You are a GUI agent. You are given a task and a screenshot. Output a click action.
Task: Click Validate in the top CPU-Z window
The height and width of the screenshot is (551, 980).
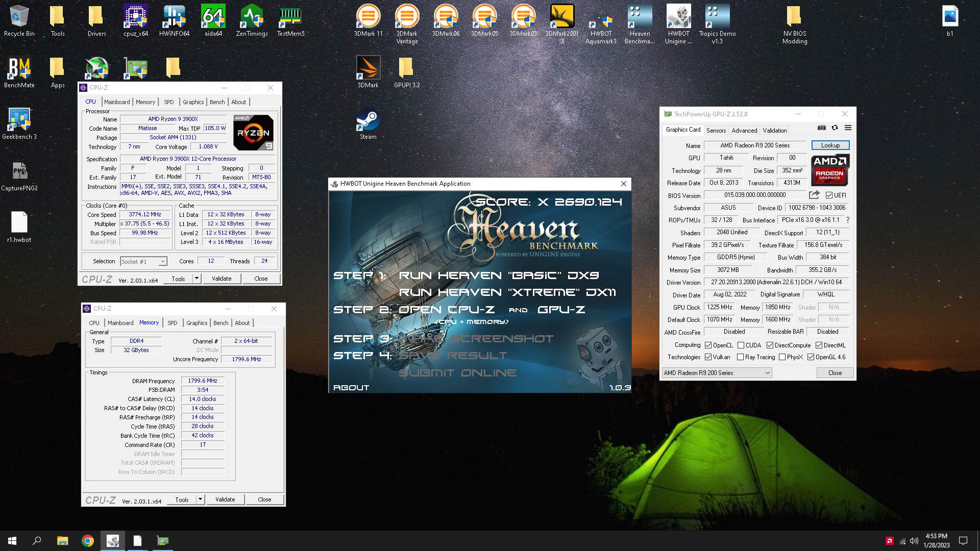(x=222, y=279)
